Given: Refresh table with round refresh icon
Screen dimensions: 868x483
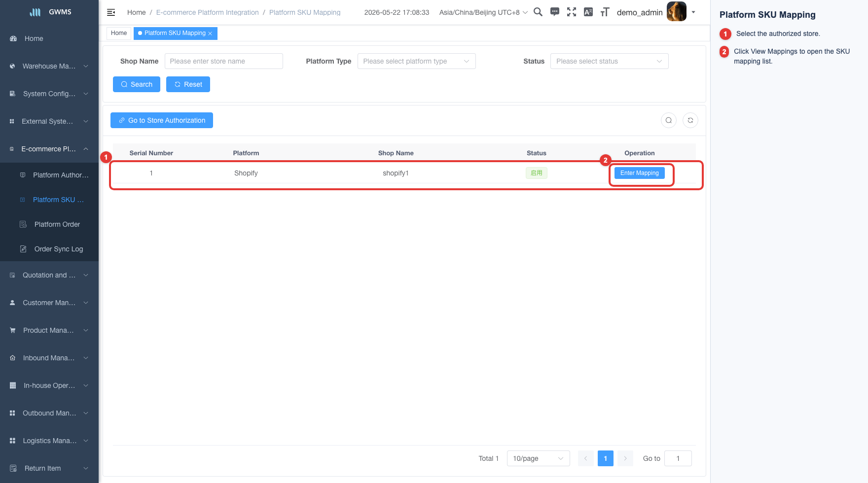Looking at the screenshot, I should click(690, 120).
